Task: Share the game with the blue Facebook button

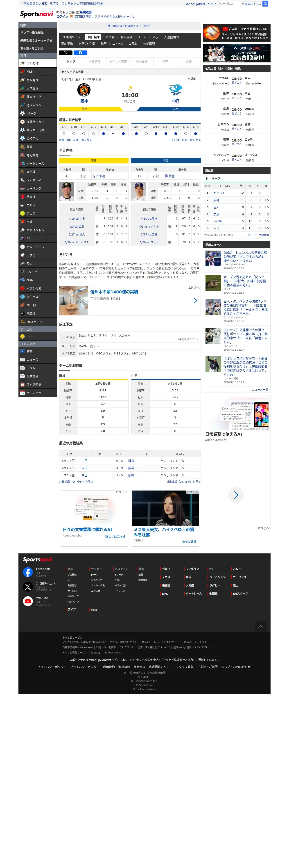Action: pyautogui.click(x=80, y=53)
